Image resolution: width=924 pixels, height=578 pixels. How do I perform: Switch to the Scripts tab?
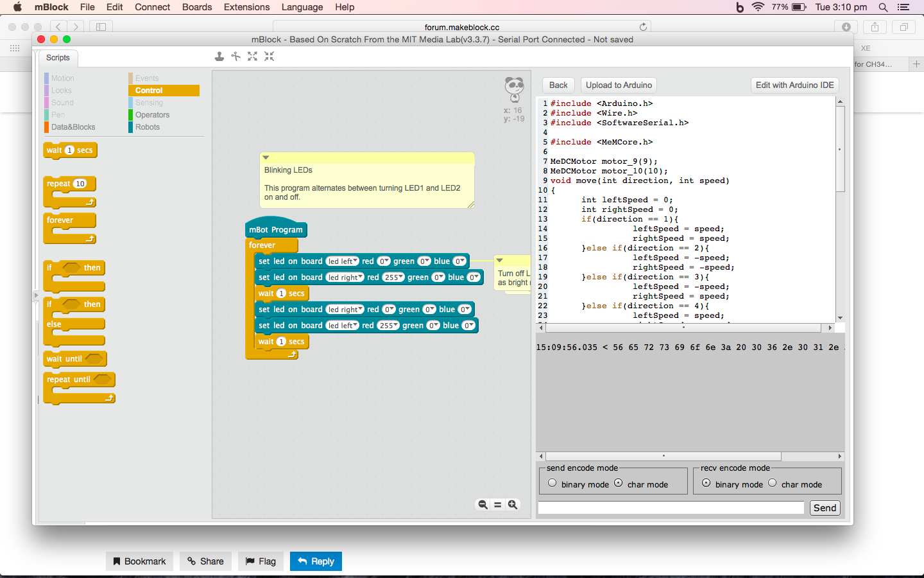tap(58, 58)
